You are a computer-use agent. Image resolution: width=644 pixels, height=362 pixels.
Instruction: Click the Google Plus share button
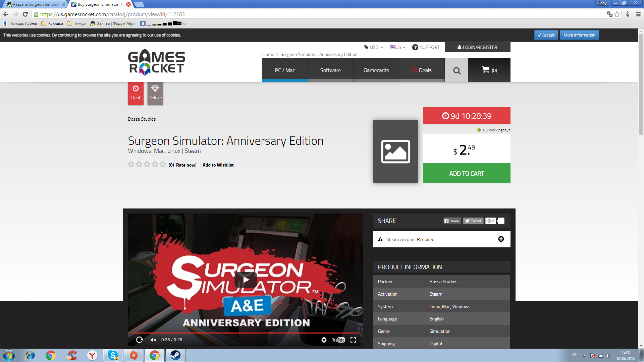click(x=490, y=221)
